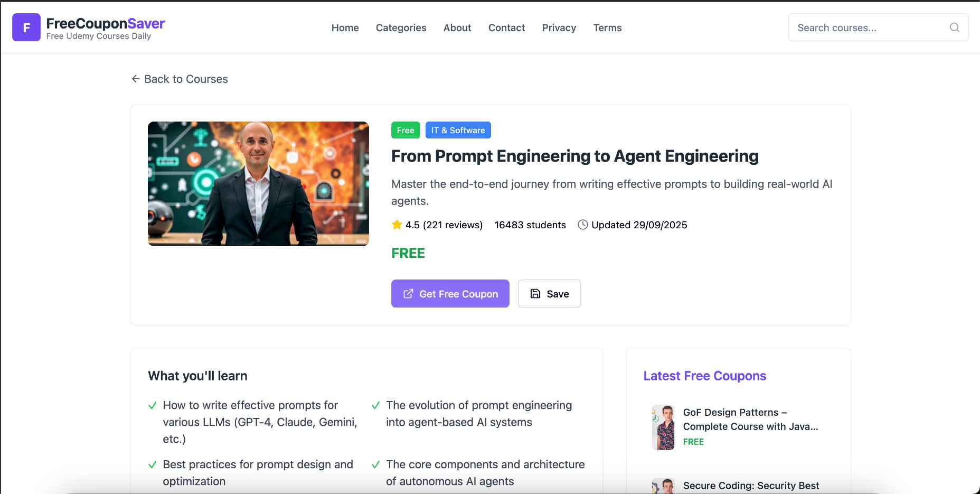Open the course instructor thumbnail image
The width and height of the screenshot is (980, 494).
(x=258, y=184)
